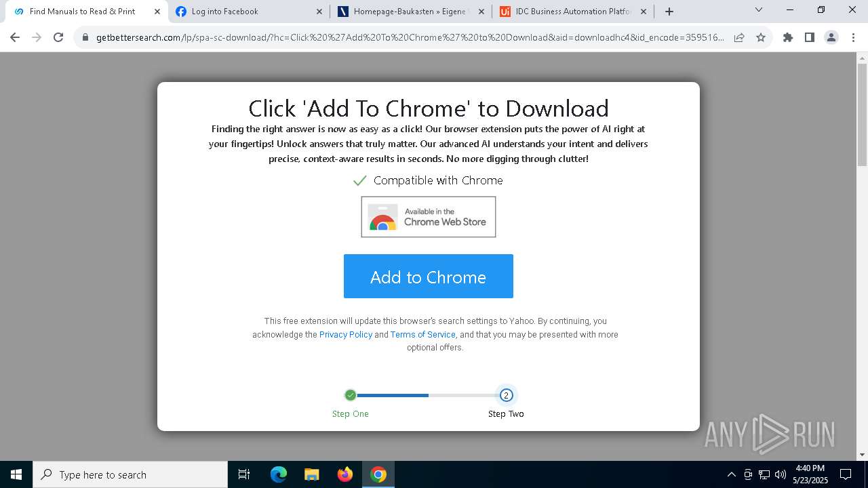
Task: Bookmark this tab with the star icon
Action: (761, 37)
